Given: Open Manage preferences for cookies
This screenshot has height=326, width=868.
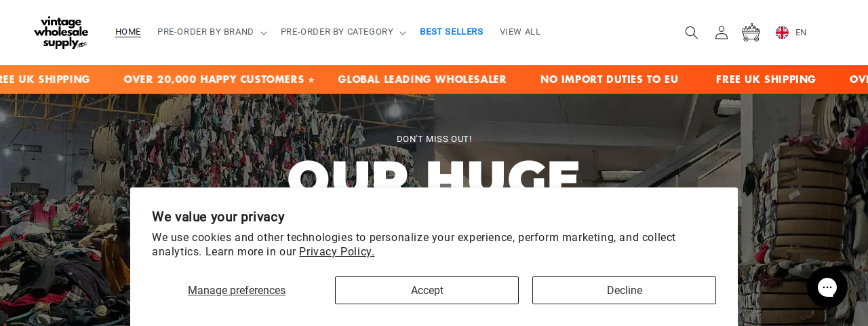Looking at the screenshot, I should pyautogui.click(x=237, y=290).
